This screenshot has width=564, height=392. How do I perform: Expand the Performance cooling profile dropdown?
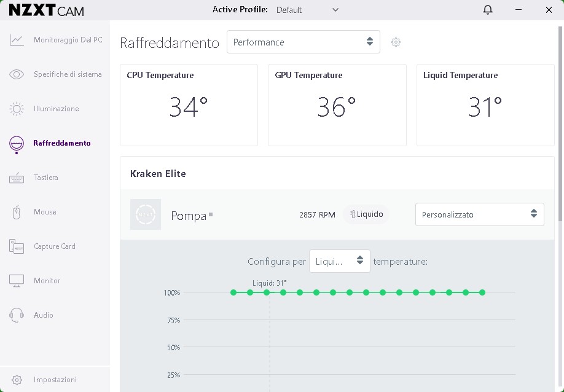(303, 42)
